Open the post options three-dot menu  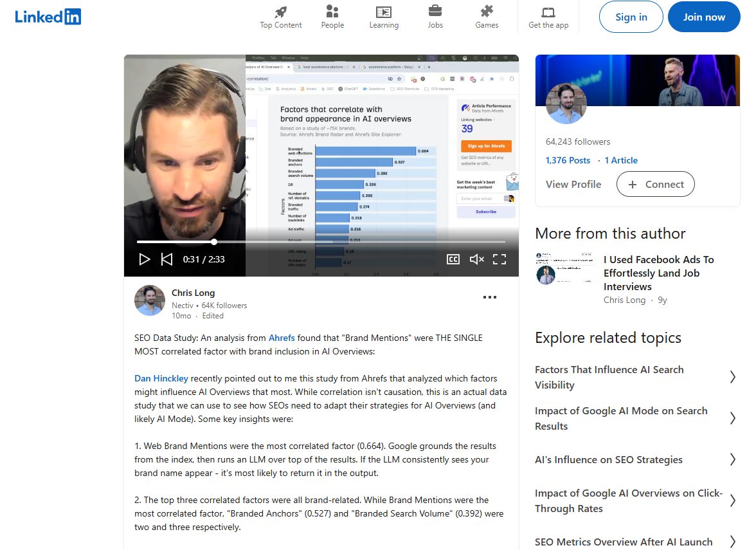click(x=490, y=297)
